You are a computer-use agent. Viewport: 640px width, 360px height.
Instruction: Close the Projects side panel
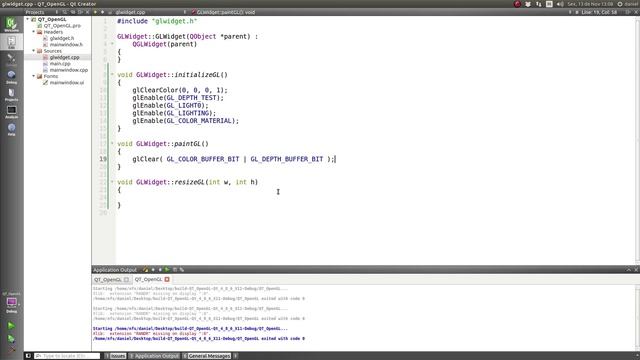tap(87, 12)
